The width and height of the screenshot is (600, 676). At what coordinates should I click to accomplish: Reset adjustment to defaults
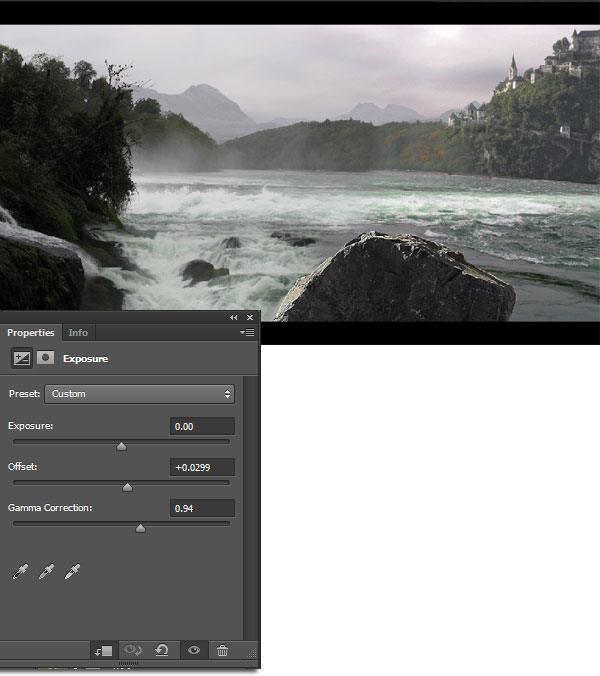(x=162, y=650)
